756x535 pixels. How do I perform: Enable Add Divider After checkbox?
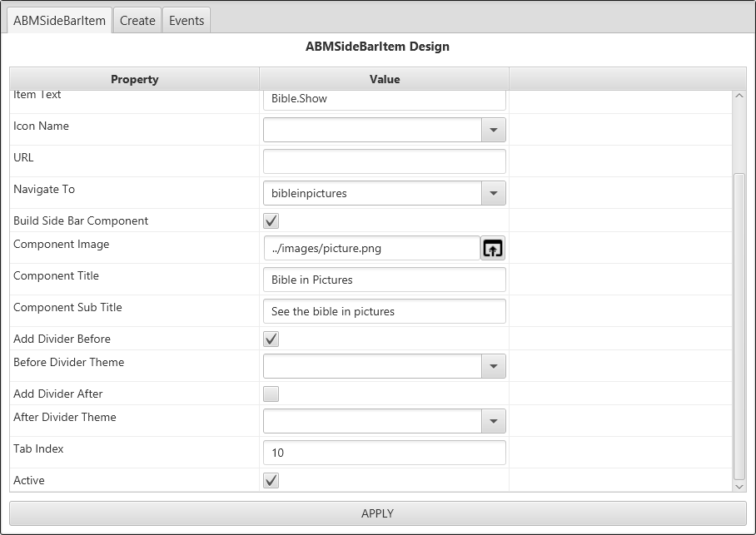(x=271, y=394)
